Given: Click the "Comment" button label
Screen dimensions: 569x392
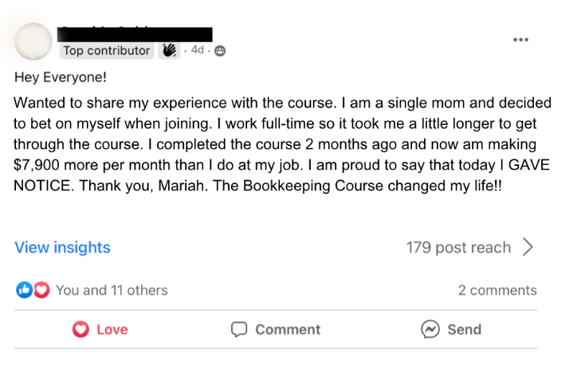Looking at the screenshot, I should (288, 329).
